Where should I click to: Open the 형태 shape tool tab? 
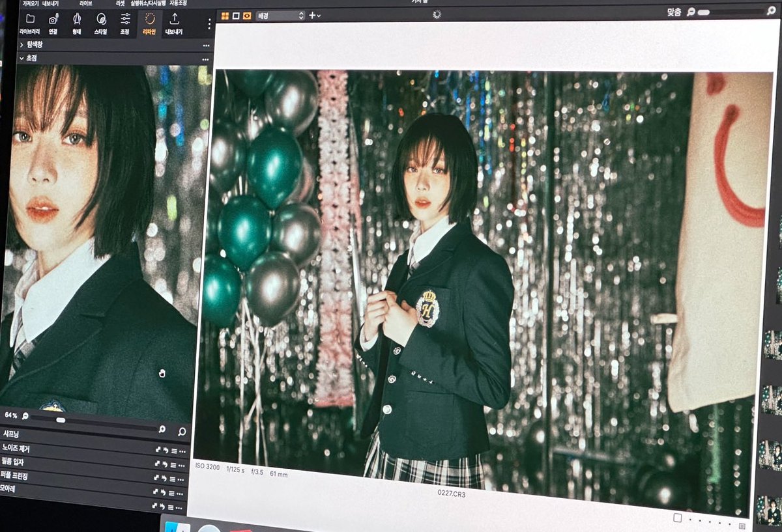tap(77, 24)
